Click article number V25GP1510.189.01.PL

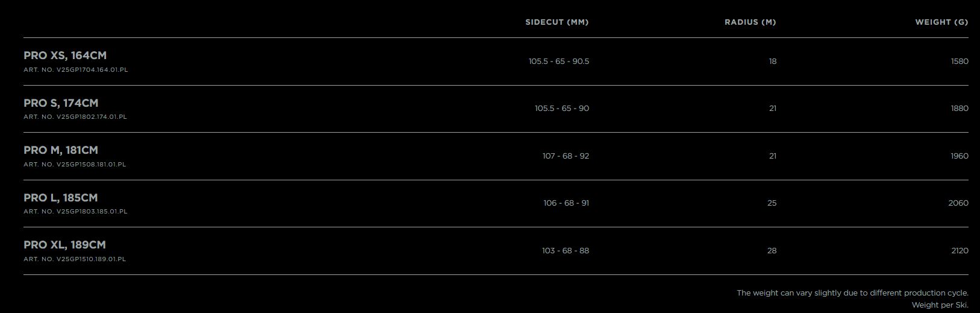click(75, 259)
